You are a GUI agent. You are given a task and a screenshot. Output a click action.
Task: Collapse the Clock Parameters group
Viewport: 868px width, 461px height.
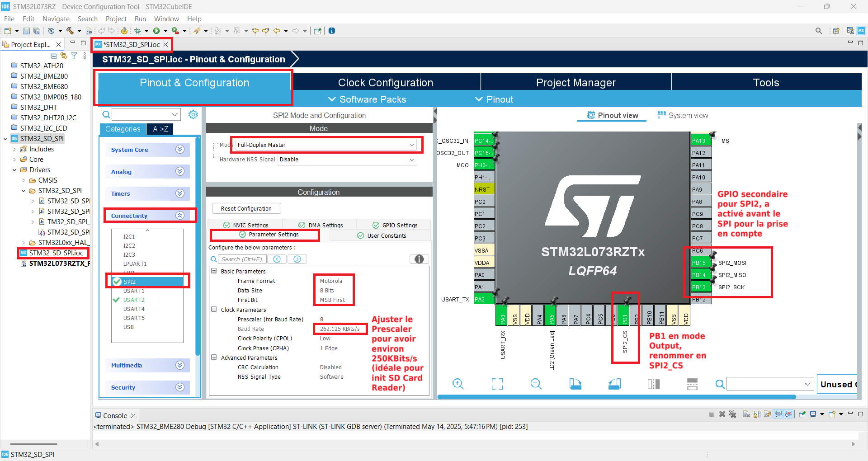click(214, 310)
